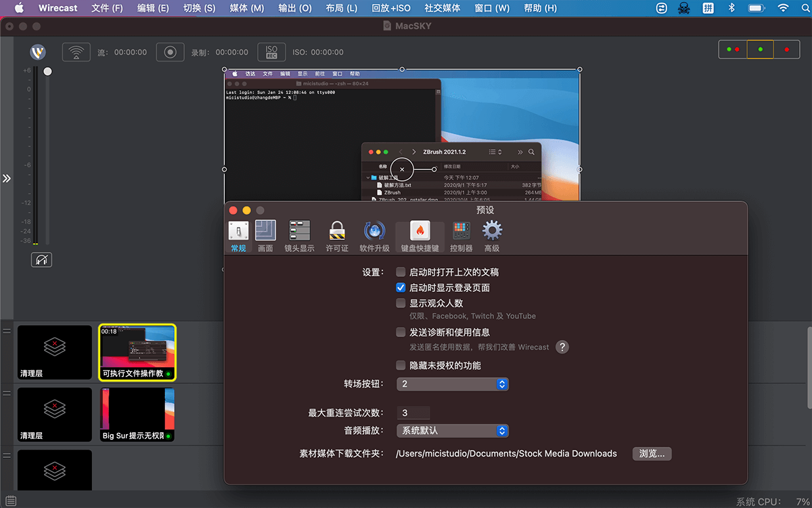Enable 显示观众人数 checkbox
Screen dimensions: 812x508
click(x=401, y=303)
